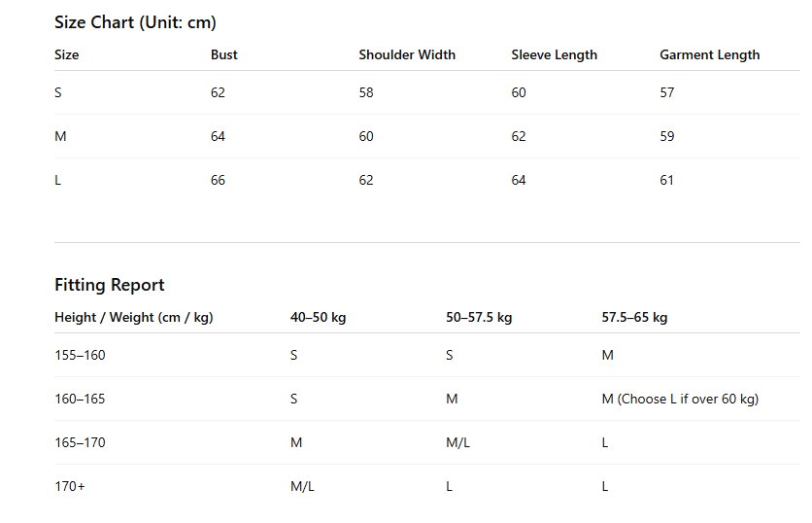The image size is (812, 523).
Task: Click garment length value 61
Action: pyautogui.click(x=666, y=180)
